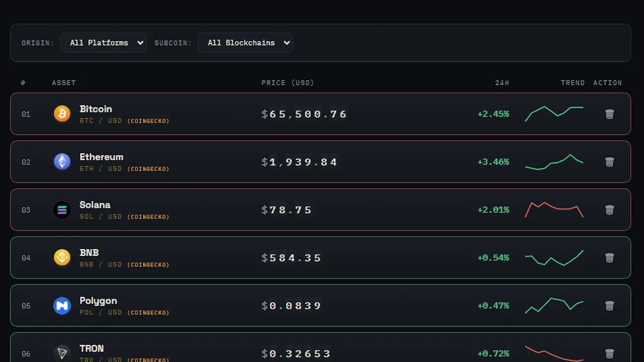Click the +0.72% 24h change
Screen dimensions: 644x362
[x=493, y=353]
